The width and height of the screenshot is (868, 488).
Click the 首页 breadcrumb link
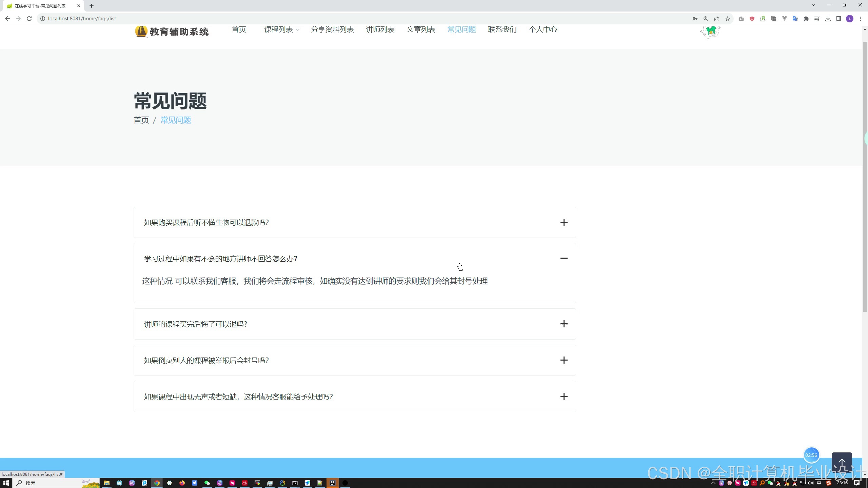point(141,120)
